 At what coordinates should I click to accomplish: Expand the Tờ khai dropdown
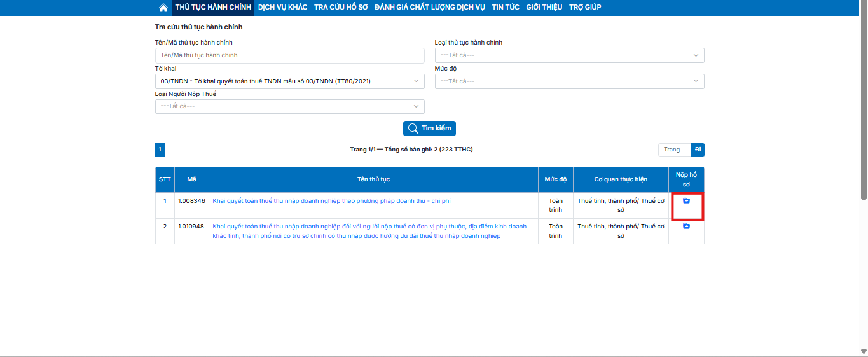289,81
